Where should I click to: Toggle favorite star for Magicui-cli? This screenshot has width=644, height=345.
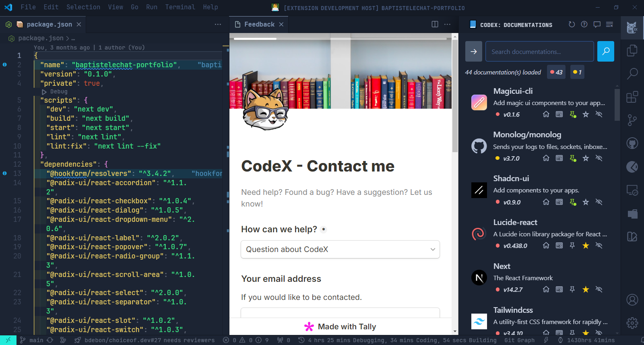[x=586, y=114]
